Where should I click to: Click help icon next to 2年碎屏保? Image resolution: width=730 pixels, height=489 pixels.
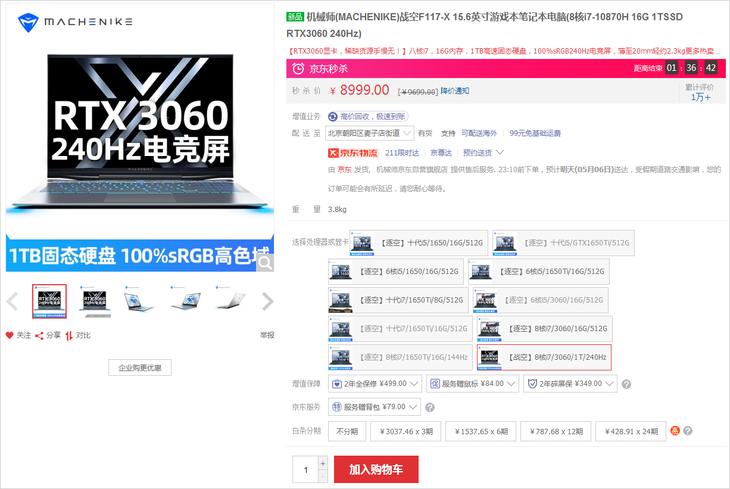point(627,384)
